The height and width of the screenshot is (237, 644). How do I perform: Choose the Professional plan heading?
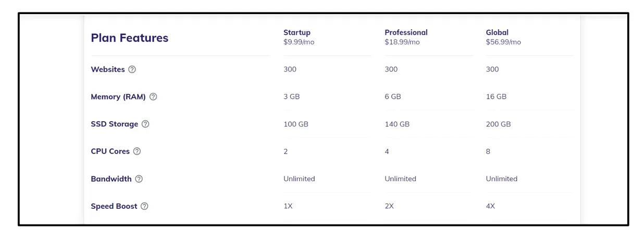pos(406,32)
